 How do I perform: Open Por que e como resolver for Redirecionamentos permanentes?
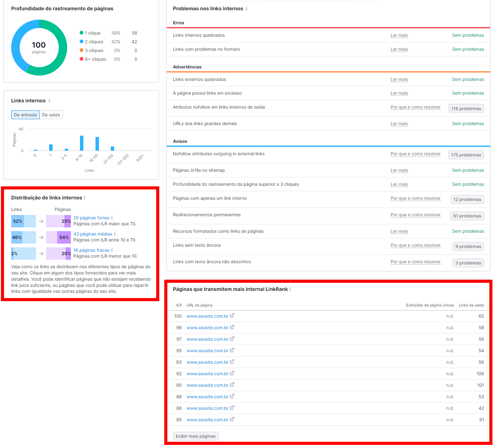(416, 215)
